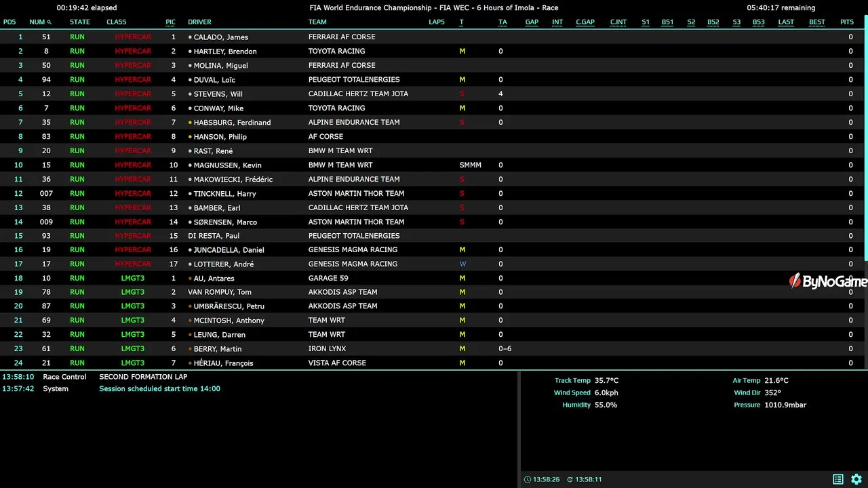868x488 pixels.
Task: Click tyre history SMMM in MAGNUSSEN row
Action: pos(470,165)
